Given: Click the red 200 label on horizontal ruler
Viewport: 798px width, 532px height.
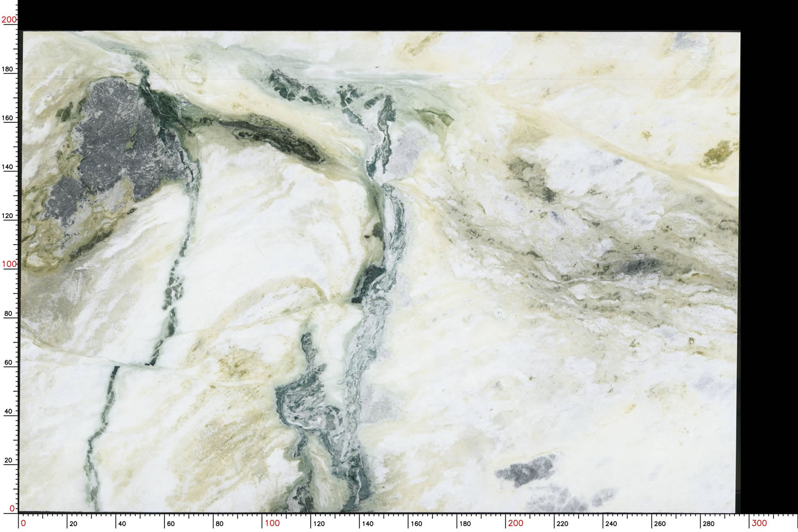Looking at the screenshot, I should tap(516, 523).
